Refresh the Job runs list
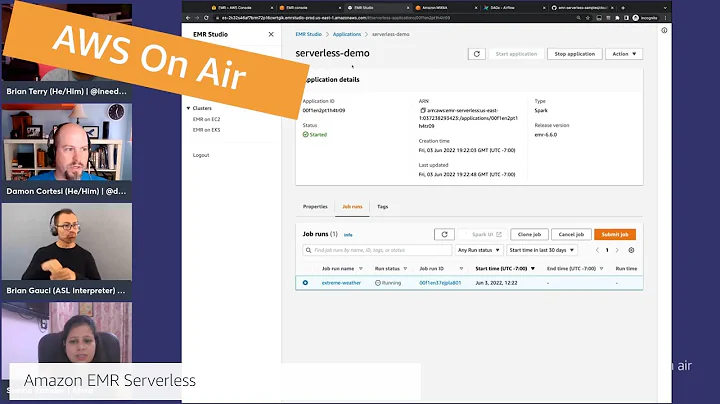The height and width of the screenshot is (404, 720). point(444,235)
